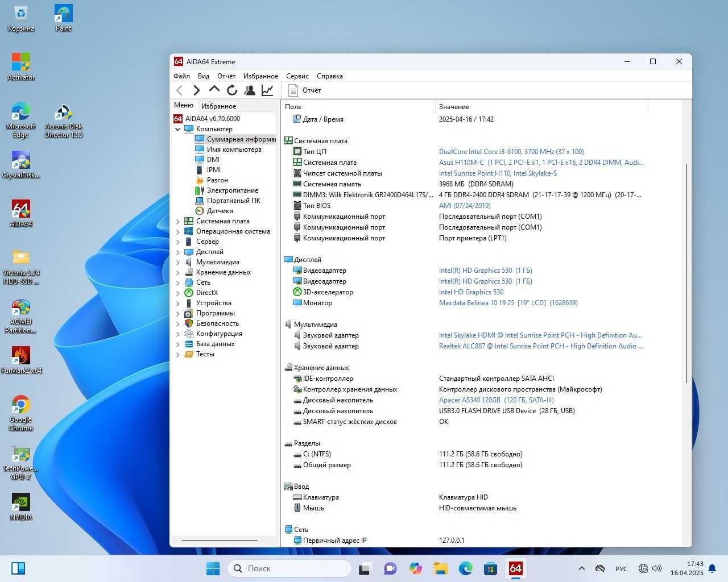Open the Apacer AS340 120GB link

coord(497,400)
